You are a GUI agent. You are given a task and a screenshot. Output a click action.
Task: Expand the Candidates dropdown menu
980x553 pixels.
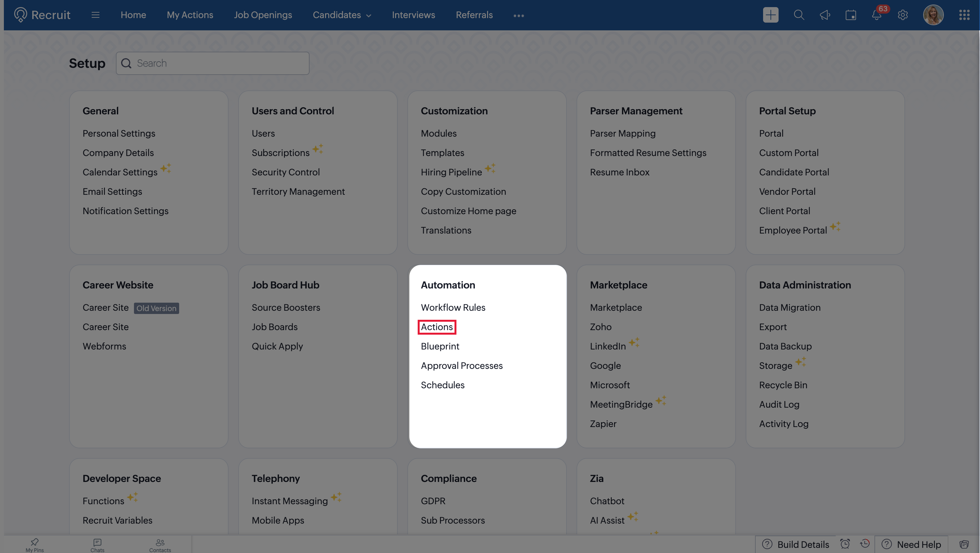click(342, 15)
